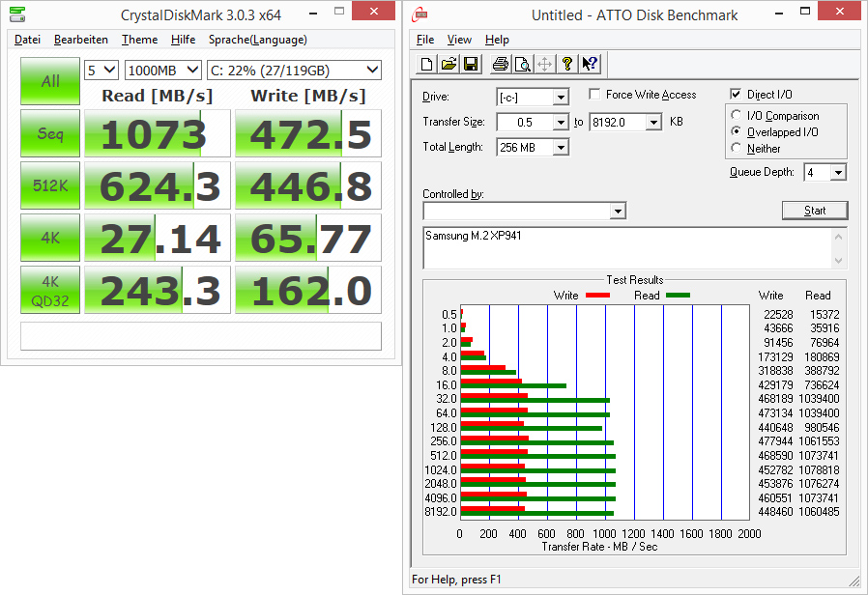Screen dimensions: 868x595
Task: Click the 512K benchmark button
Action: 50,185
